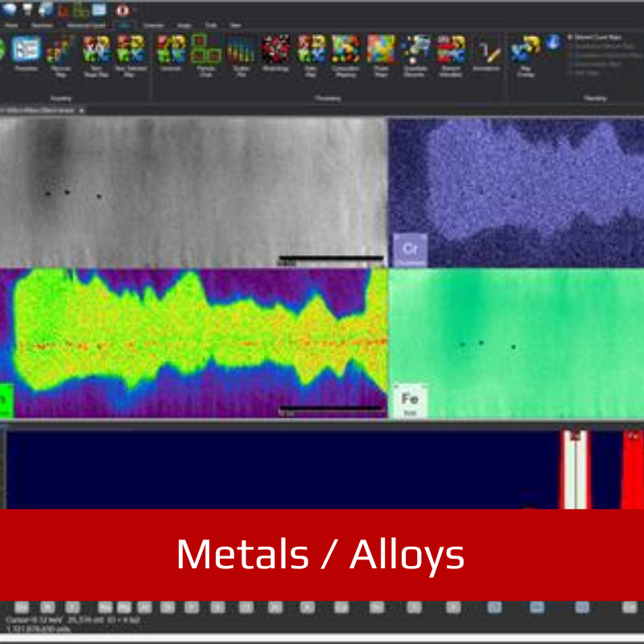
Task: Select the second map type radio option
Action: [x=570, y=46]
